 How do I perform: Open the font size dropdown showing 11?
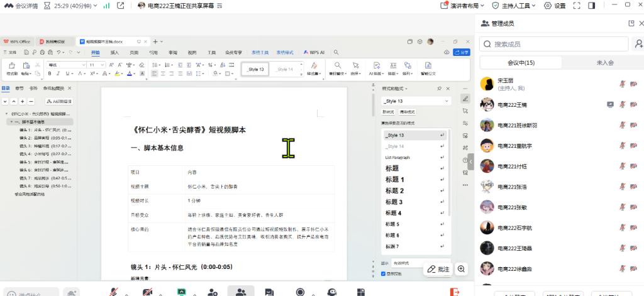(101, 65)
